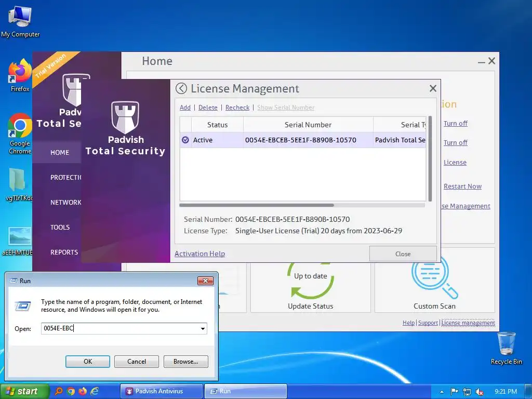
Task: Launch Google Chrome from the desktop
Action: point(20,134)
